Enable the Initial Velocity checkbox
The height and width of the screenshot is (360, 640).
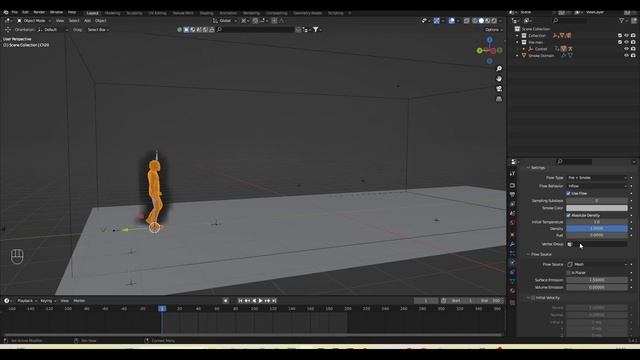[x=533, y=298]
